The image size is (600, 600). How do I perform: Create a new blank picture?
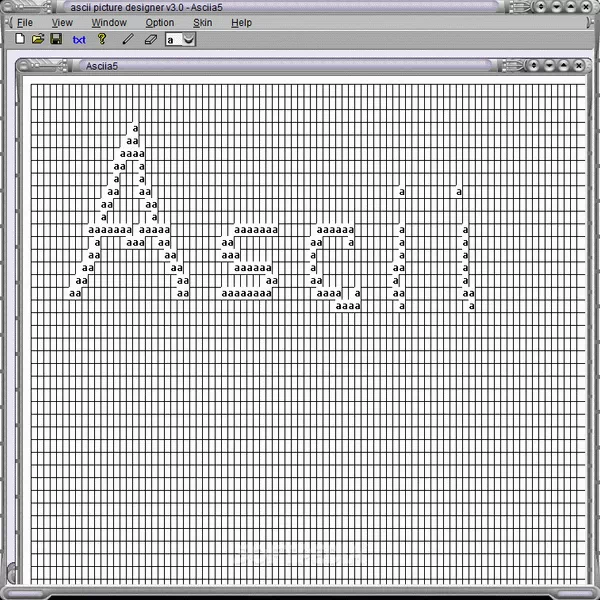tap(20, 39)
